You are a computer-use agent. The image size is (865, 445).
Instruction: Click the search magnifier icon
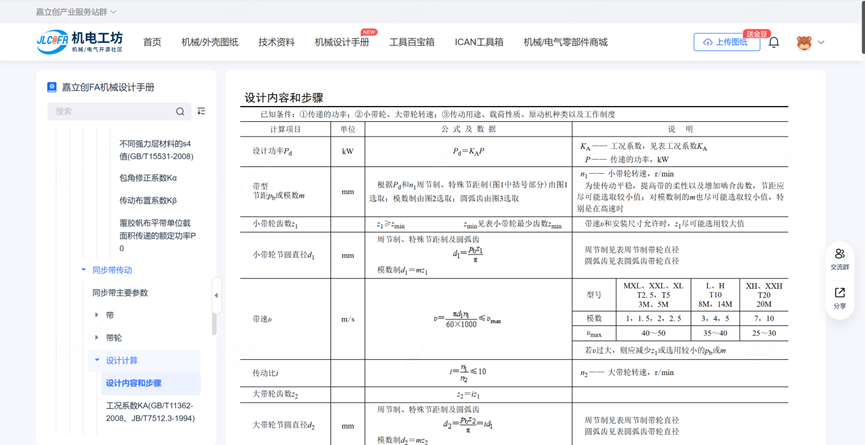pyautogui.click(x=180, y=112)
